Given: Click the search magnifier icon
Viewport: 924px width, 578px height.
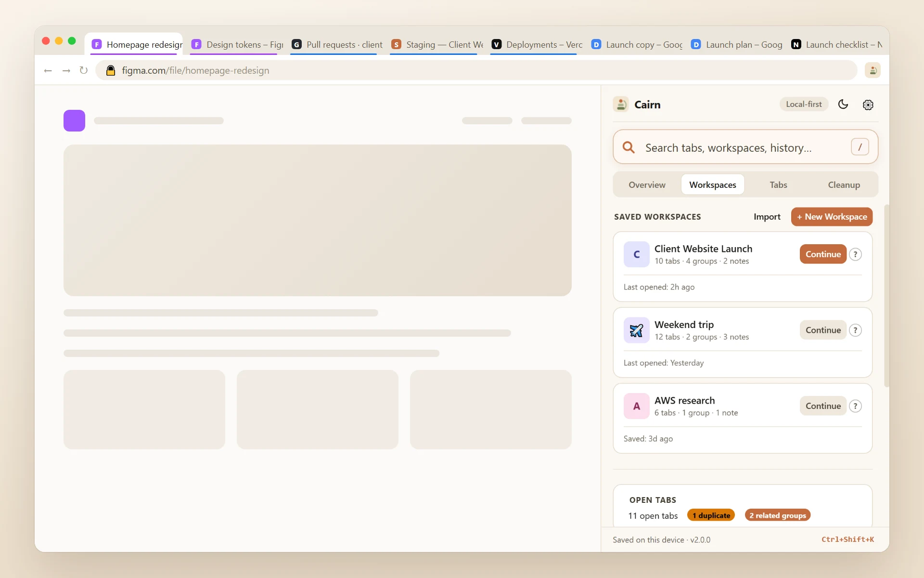Looking at the screenshot, I should tap(629, 147).
